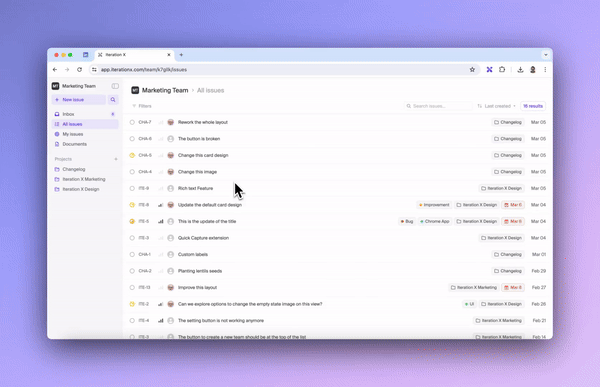The height and width of the screenshot is (387, 600).
Task: Change the in-progress status icon of CHA-5
Action: [x=132, y=155]
